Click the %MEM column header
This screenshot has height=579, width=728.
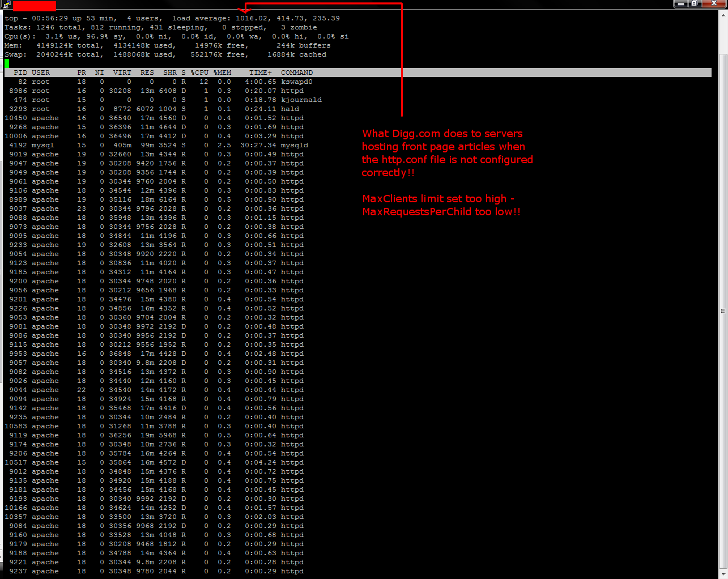click(x=222, y=73)
